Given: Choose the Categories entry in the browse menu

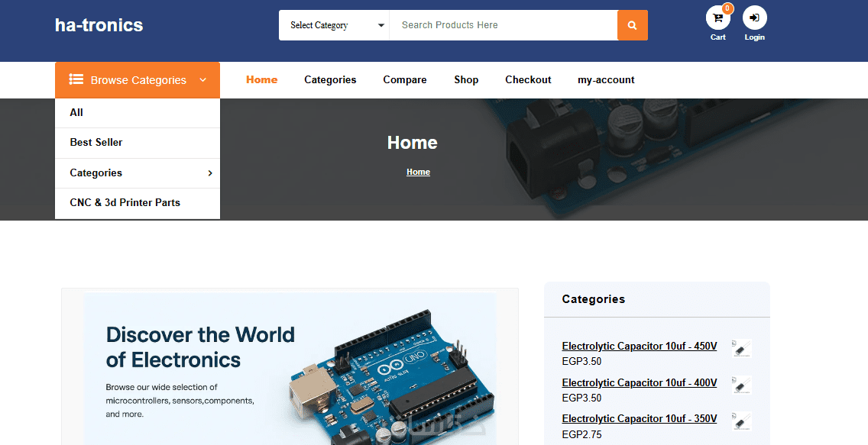Looking at the screenshot, I should tap(138, 173).
